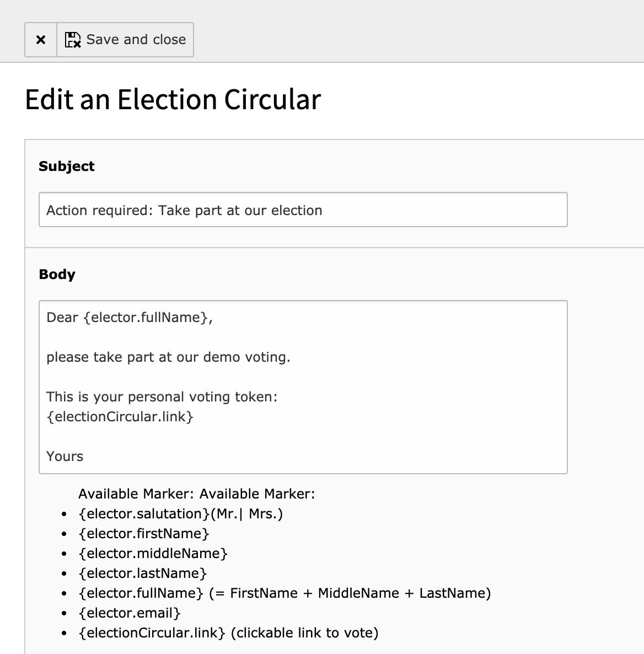This screenshot has height=654, width=644.
Task: Click the {elector.lastName} marker entry
Action: tap(143, 573)
